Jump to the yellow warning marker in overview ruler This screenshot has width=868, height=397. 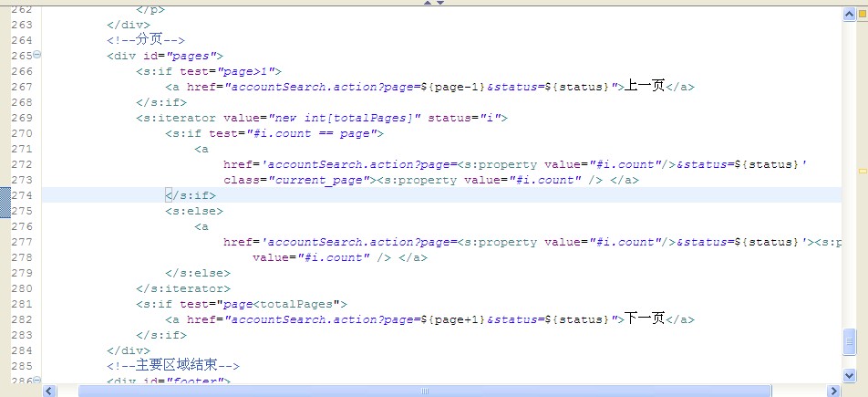pyautogui.click(x=863, y=172)
